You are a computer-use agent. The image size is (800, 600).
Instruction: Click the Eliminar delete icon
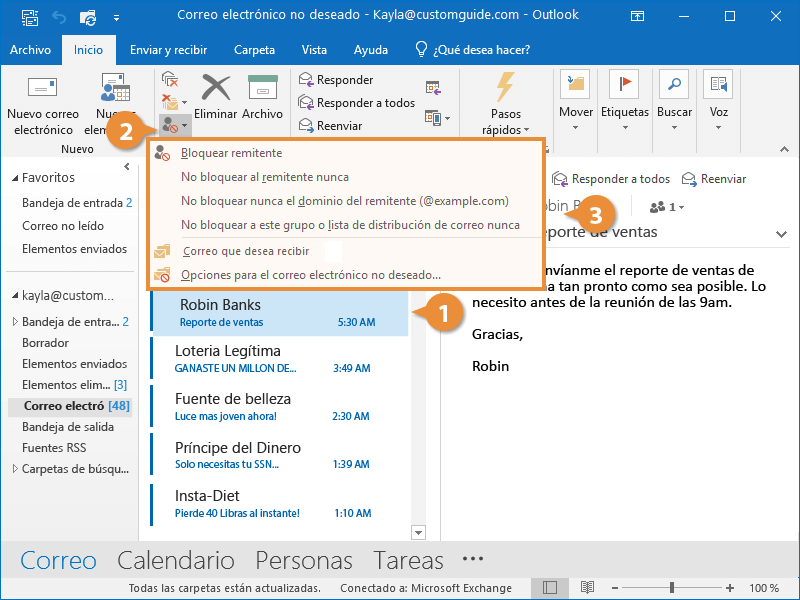click(x=216, y=87)
